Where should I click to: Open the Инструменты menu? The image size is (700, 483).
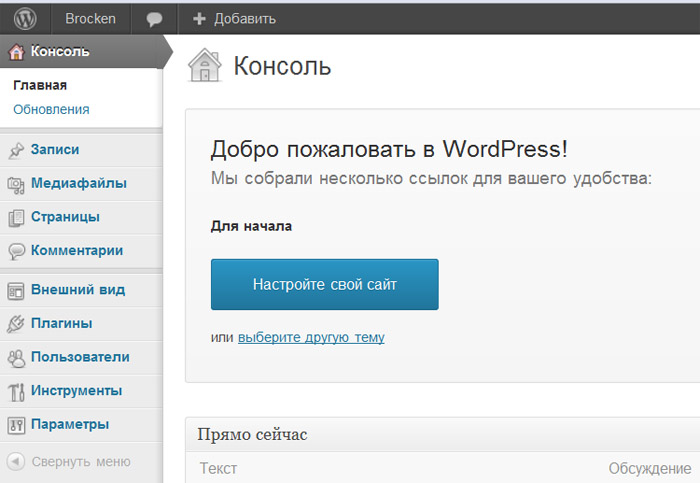[x=81, y=391]
